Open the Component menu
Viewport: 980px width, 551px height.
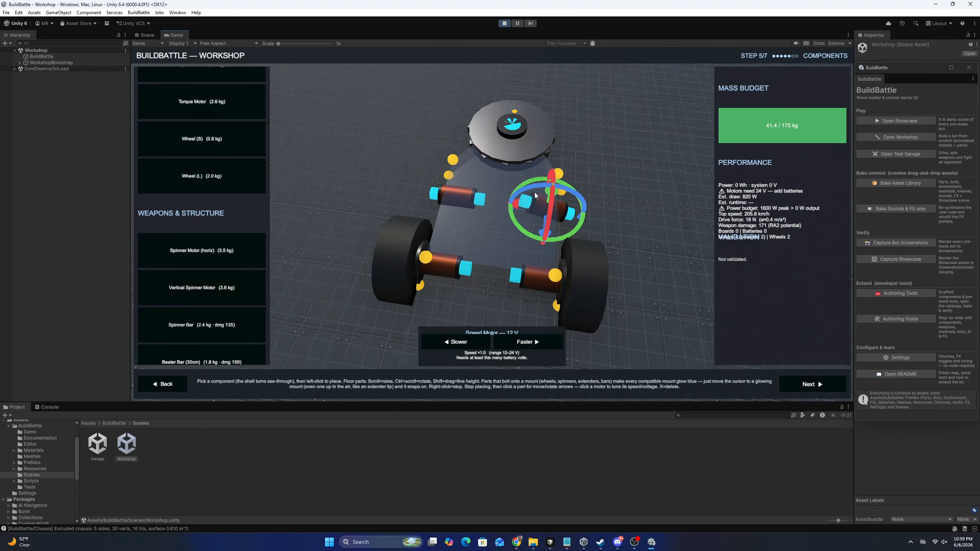[x=89, y=13]
